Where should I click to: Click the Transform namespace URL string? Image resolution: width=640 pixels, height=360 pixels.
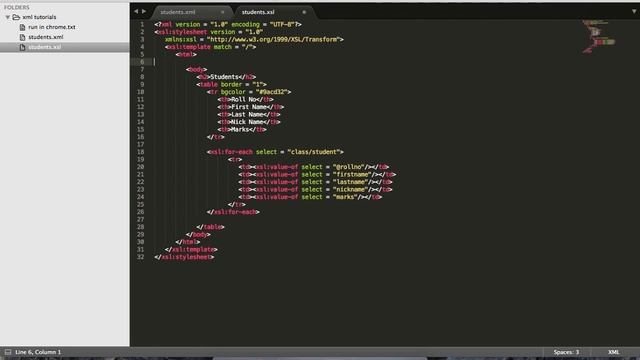click(x=273, y=40)
